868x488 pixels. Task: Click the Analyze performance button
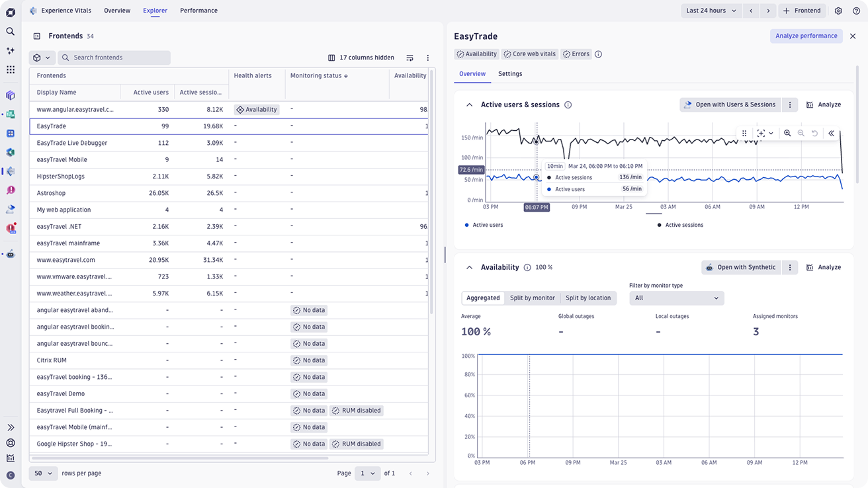click(x=806, y=36)
